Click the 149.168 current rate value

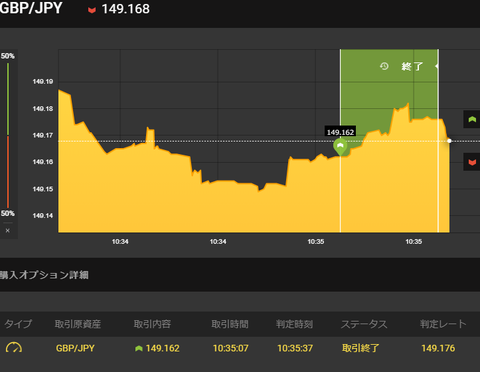[126, 9]
